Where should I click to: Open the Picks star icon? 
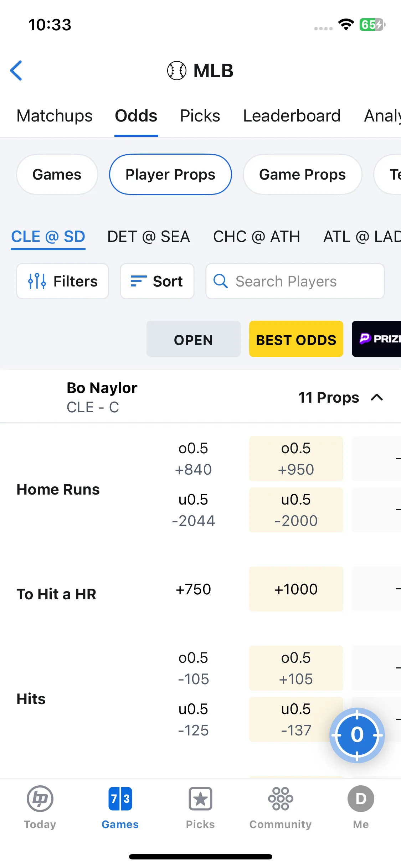[x=200, y=799]
